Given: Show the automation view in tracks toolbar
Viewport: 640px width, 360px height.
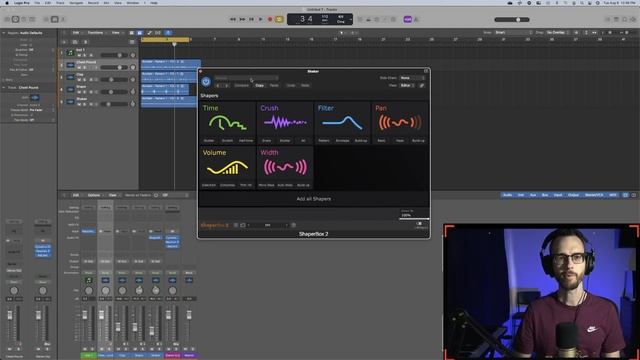Looking at the screenshot, I should click(149, 33).
